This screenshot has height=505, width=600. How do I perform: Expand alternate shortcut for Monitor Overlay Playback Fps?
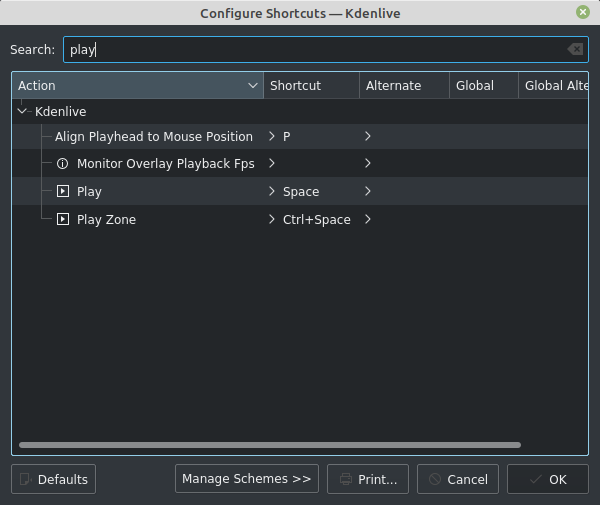(368, 163)
